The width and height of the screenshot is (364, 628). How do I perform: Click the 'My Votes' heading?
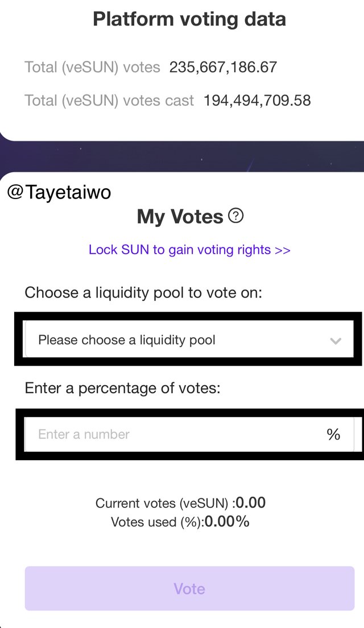(x=180, y=217)
